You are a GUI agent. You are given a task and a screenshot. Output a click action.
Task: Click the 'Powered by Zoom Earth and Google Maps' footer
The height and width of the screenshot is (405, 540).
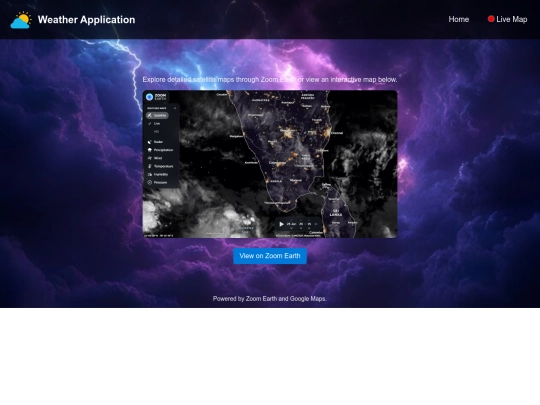[x=270, y=299]
